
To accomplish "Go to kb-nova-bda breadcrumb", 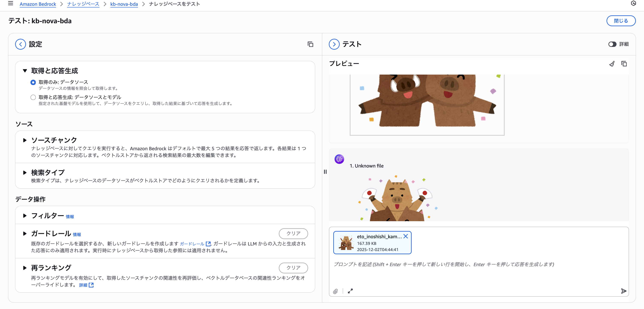I will tap(124, 4).
